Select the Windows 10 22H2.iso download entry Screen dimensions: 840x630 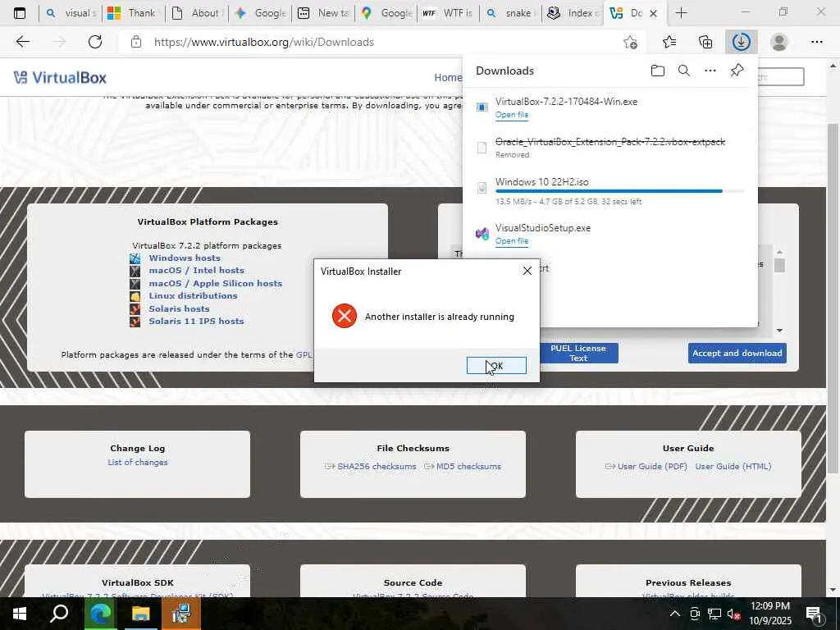coord(609,190)
